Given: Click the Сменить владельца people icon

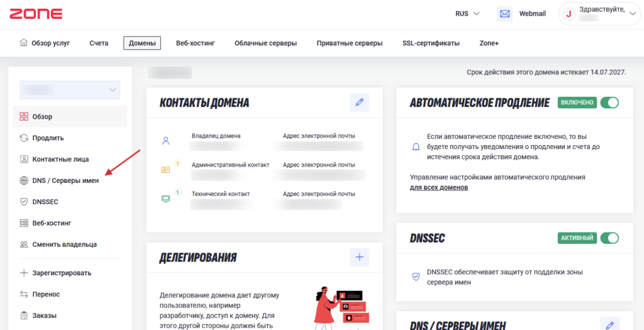Looking at the screenshot, I should 24,245.
